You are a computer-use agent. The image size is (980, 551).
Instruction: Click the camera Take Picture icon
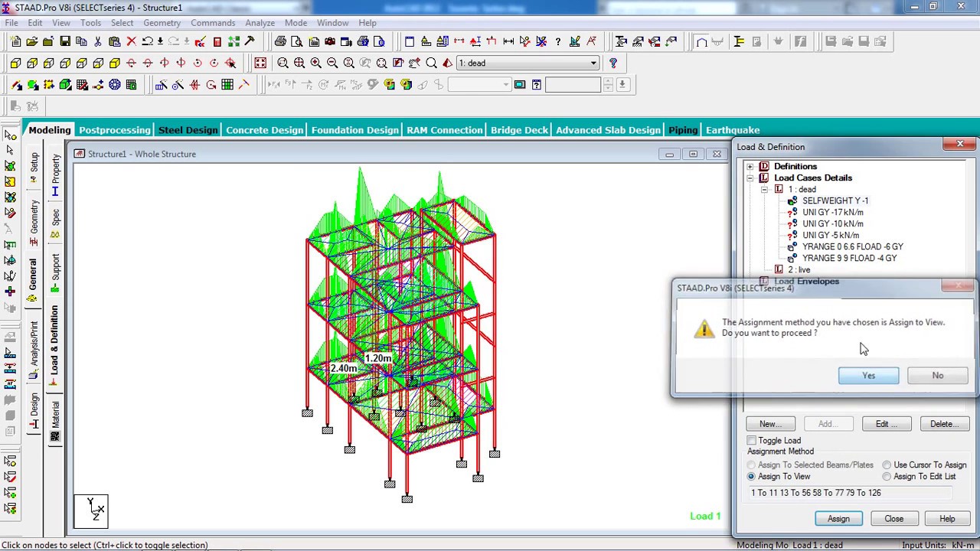point(330,41)
